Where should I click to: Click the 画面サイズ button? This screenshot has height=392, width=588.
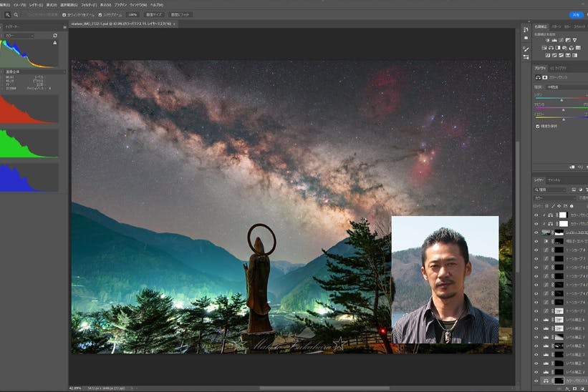154,15
